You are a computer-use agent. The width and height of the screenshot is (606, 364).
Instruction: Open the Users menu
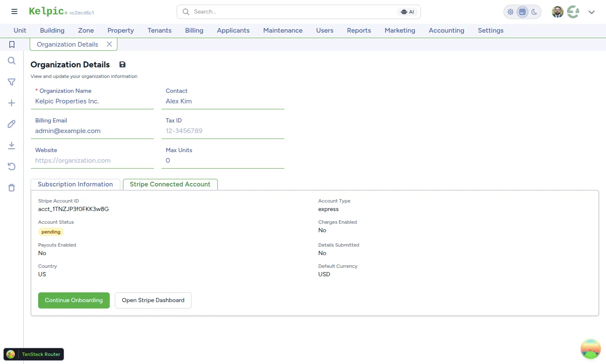(325, 31)
